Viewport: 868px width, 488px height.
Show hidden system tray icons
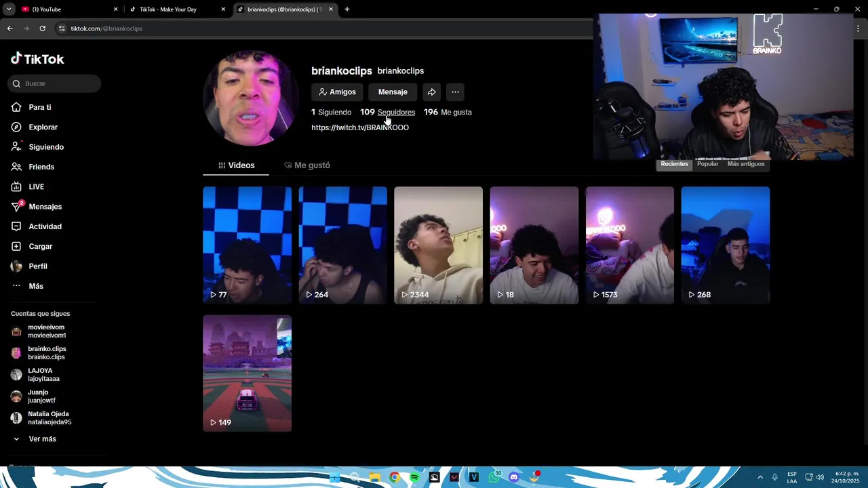759,477
